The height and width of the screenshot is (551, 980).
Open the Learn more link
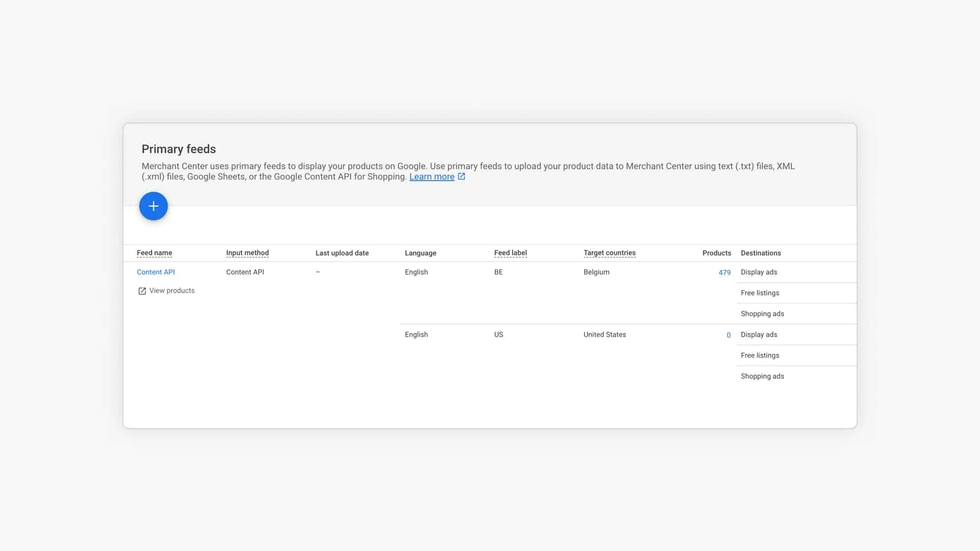click(431, 177)
